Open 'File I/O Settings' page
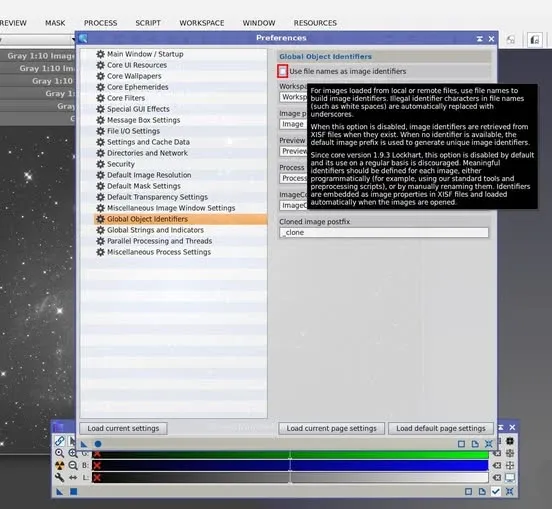Viewport: 552px width, 509px height. tap(133, 131)
